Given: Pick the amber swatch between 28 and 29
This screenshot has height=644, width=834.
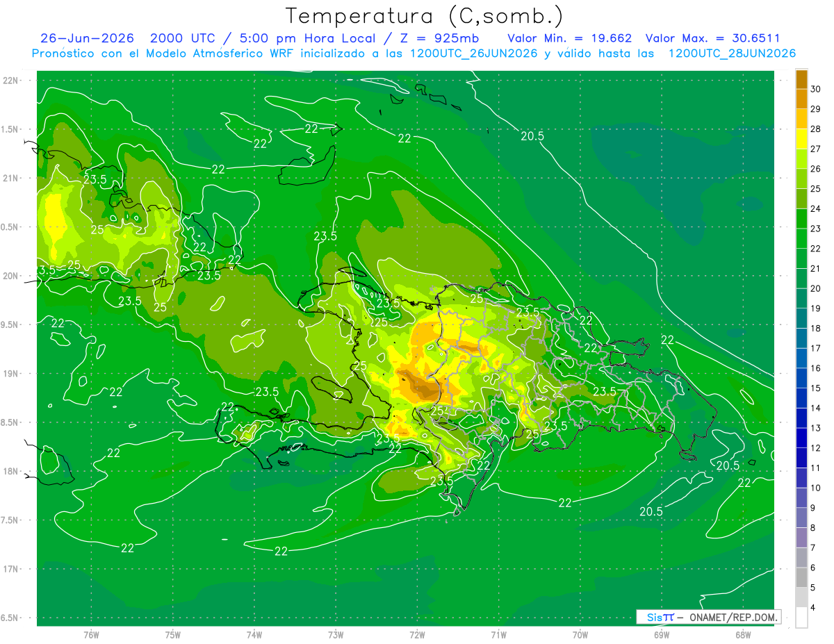Looking at the screenshot, I should pyautogui.click(x=801, y=119).
